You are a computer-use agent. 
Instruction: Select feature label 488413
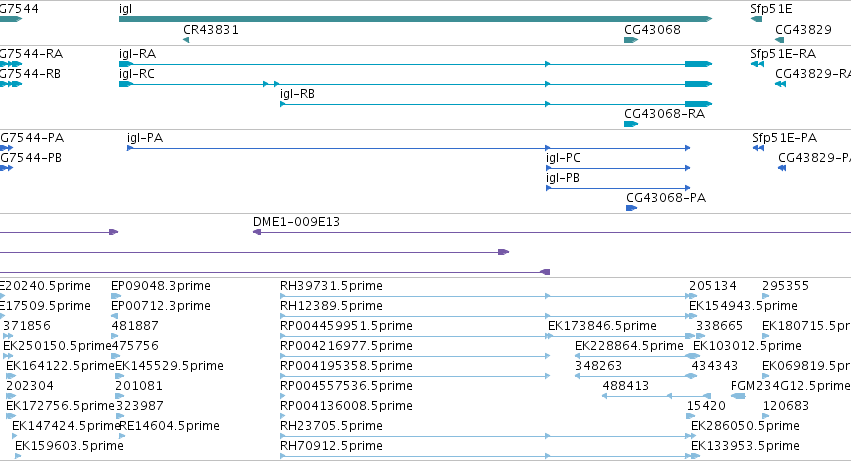[626, 386]
